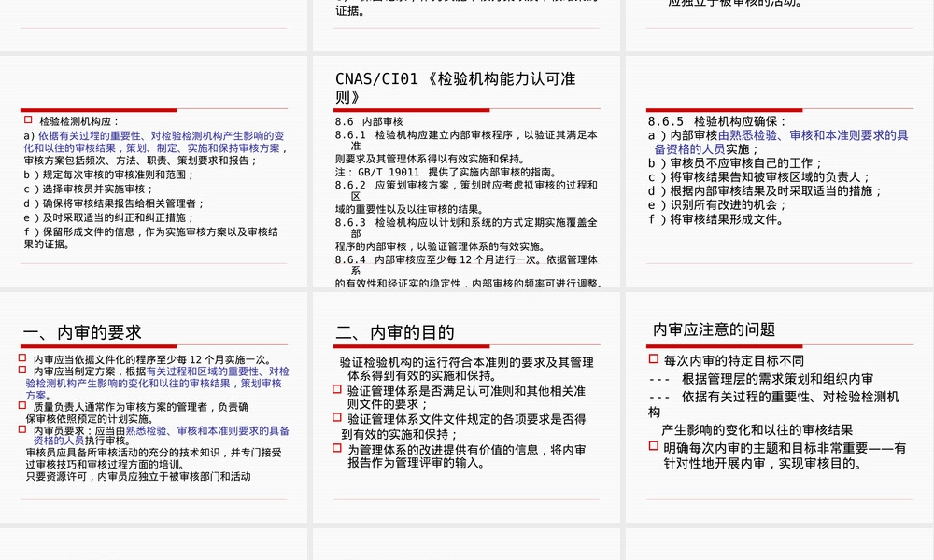
Task: Click item d）根据内部审核结果及时采取适当的措施
Action: pos(766,191)
